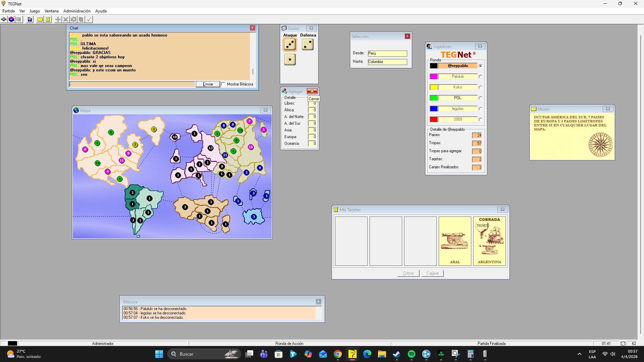Select the radio button next to Koko

(x=480, y=87)
